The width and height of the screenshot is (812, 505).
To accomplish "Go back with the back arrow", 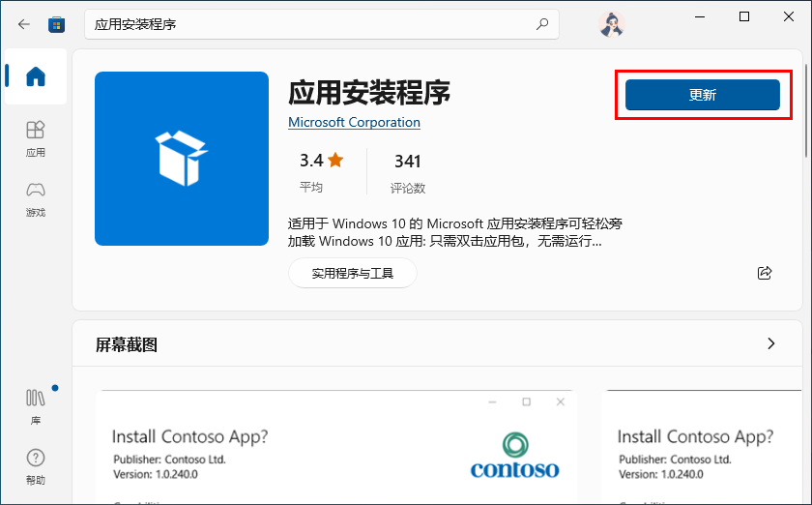I will 24,24.
